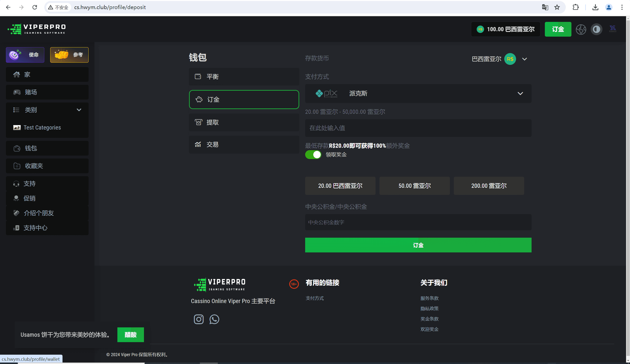Click the globe language icon
630x364 pixels.
[x=581, y=29]
